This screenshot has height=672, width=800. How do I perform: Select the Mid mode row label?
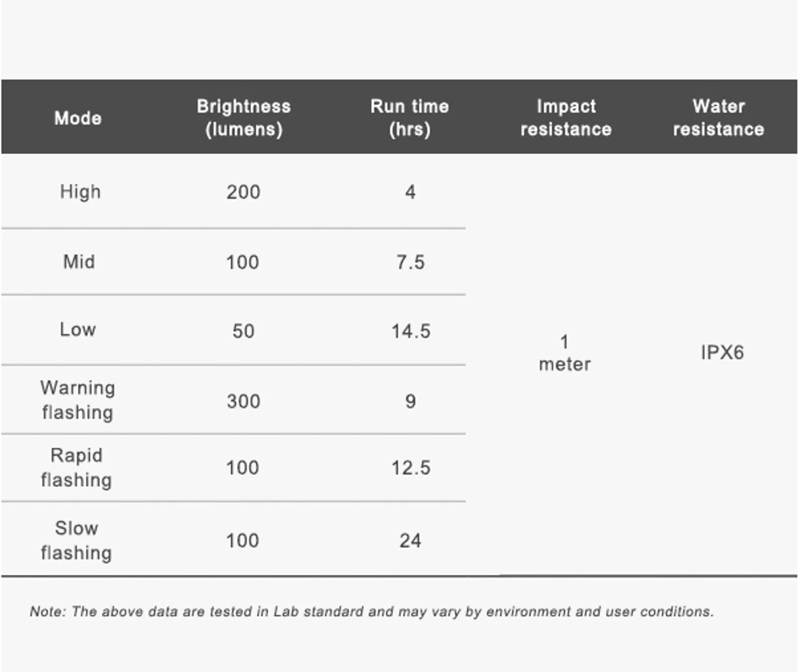pos(79,262)
